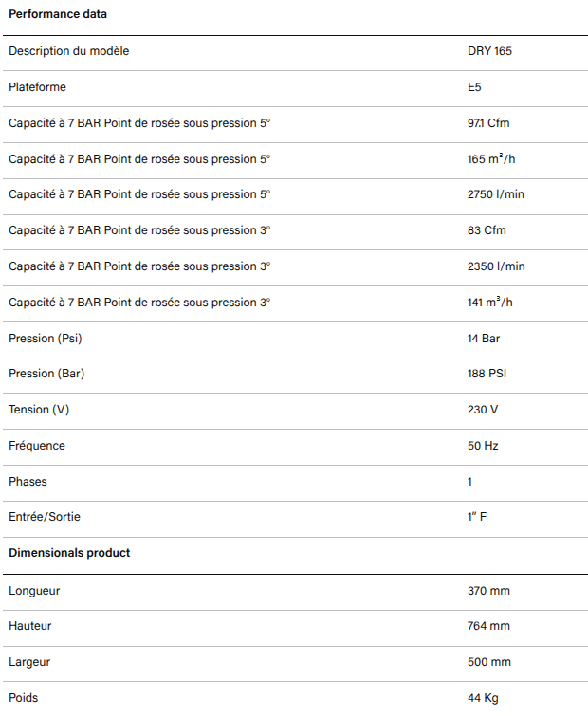Select the "165 m³/h" capacity value

pos(490,158)
